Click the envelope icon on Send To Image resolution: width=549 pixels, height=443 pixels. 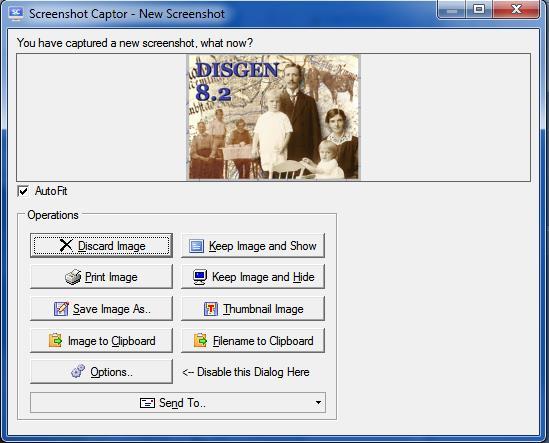point(147,403)
